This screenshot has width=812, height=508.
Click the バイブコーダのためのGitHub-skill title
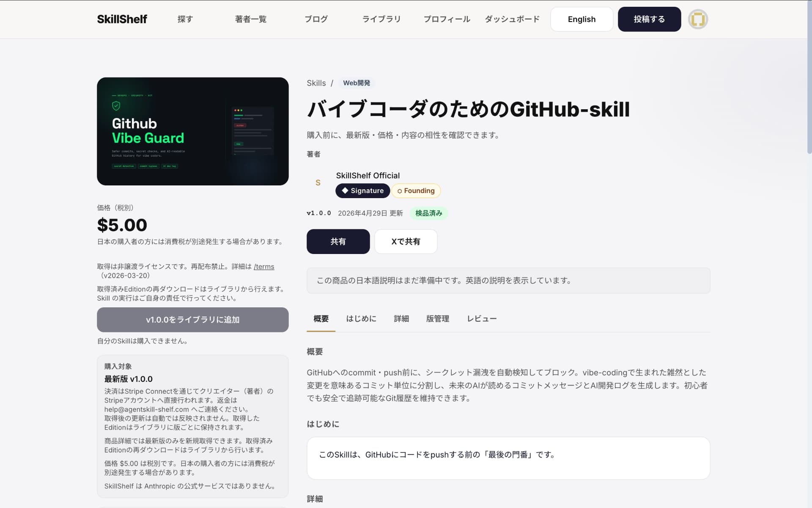(468, 109)
